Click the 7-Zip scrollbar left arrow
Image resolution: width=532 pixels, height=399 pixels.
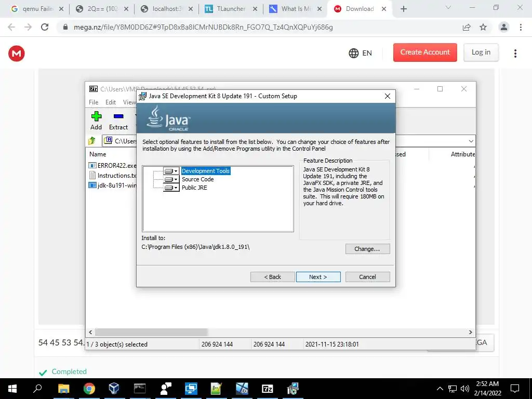[90, 332]
